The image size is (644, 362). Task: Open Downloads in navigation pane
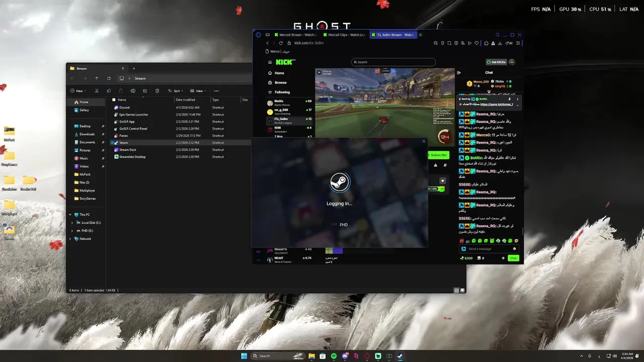(x=87, y=134)
